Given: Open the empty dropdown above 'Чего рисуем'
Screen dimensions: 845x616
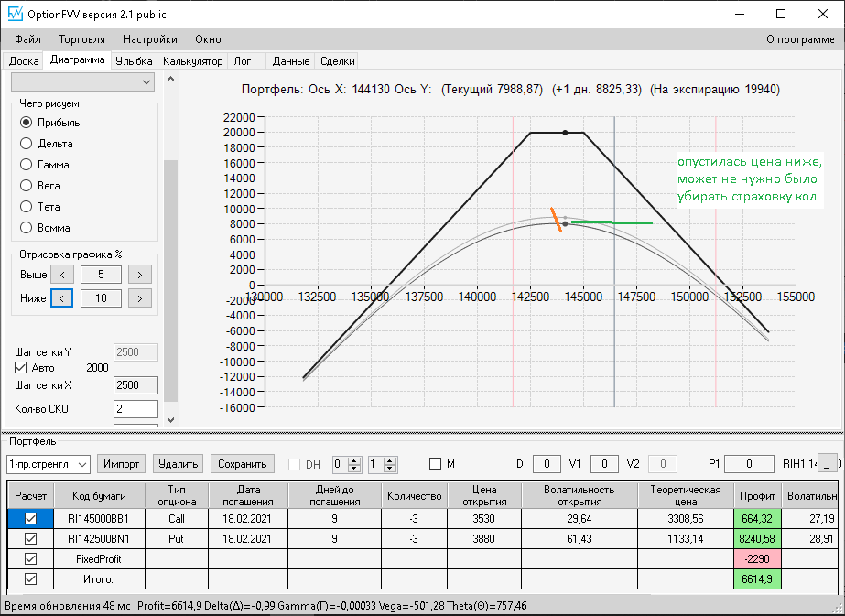Looking at the screenshot, I should [82, 82].
